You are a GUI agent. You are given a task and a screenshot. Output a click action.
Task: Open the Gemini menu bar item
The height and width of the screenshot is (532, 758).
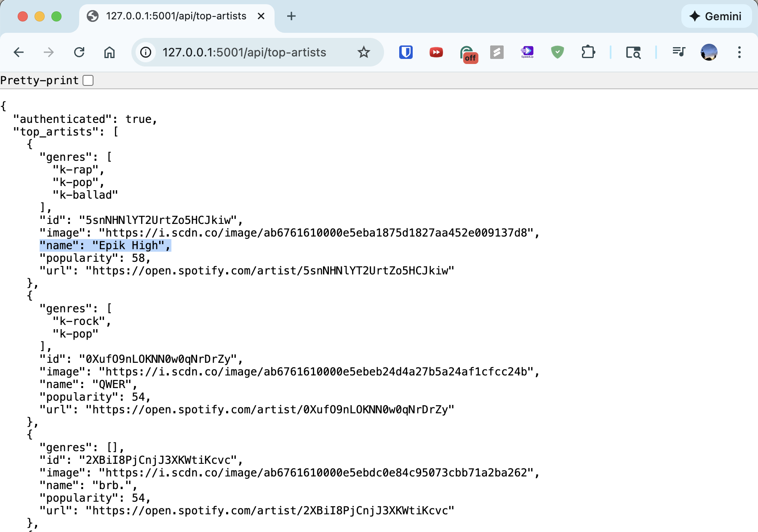(716, 16)
